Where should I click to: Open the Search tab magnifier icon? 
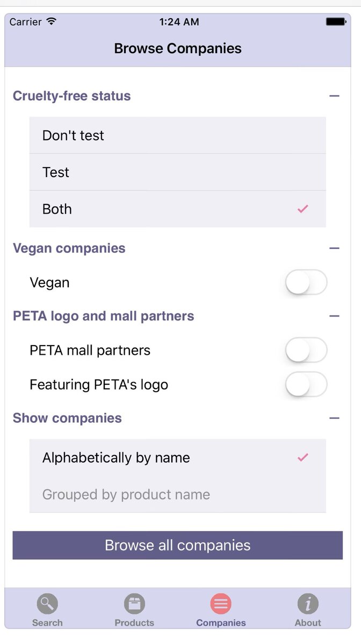pyautogui.click(x=47, y=604)
